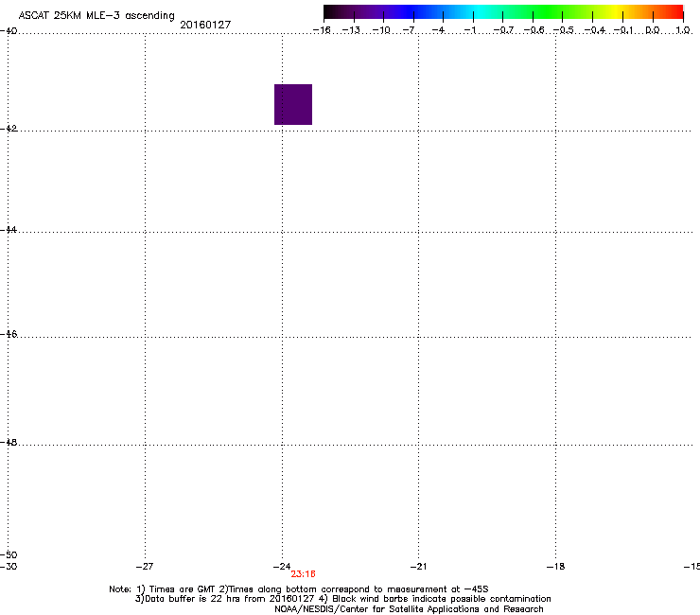The image size is (700, 615).
Task: Click the colorbar label -16
Action: pos(322,30)
